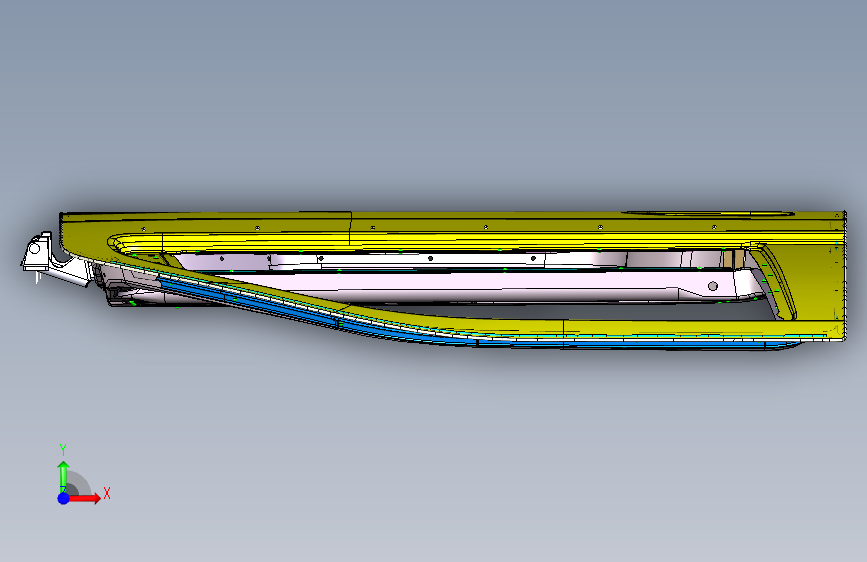
Task: Click the green Y axis arrow of the triad
Action: [x=63, y=476]
